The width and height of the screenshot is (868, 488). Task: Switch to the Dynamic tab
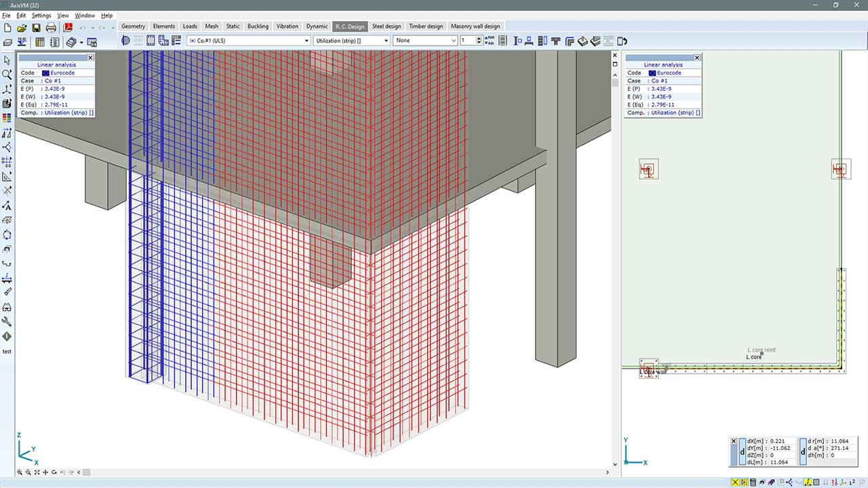[317, 26]
